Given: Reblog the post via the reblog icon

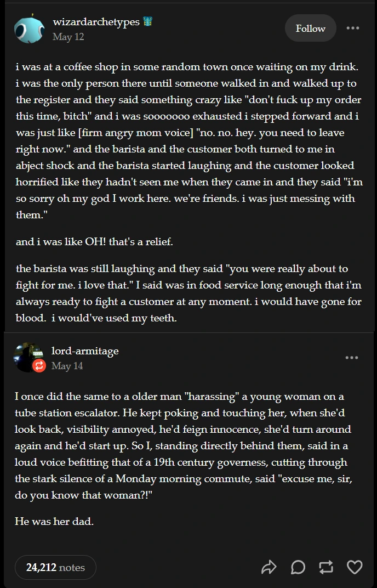Looking at the screenshot, I should pyautogui.click(x=326, y=567).
